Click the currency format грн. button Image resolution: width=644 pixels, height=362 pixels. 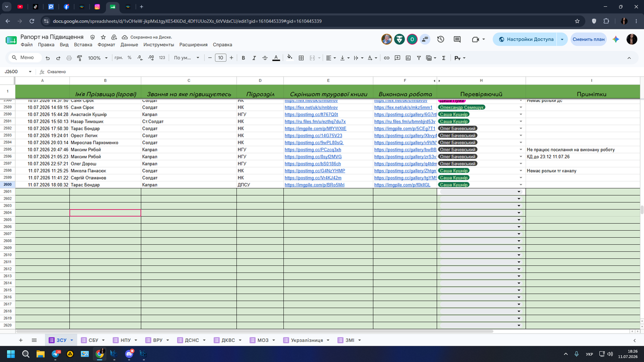point(119,58)
